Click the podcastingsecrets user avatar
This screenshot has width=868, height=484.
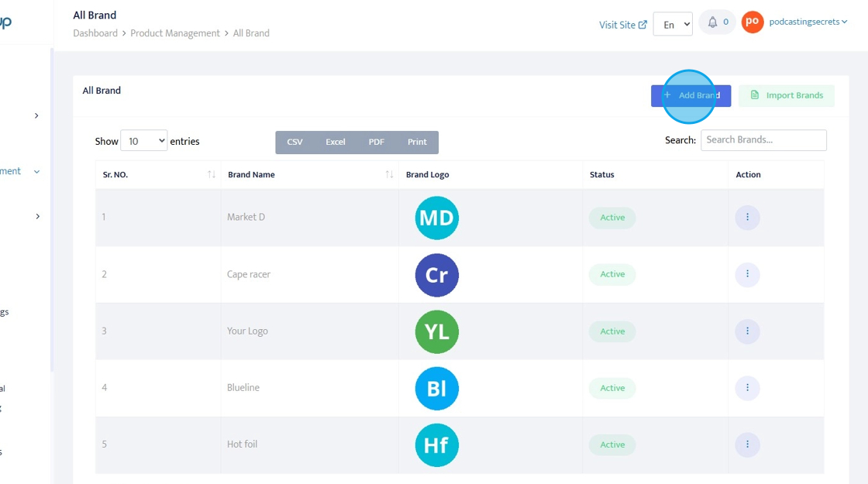click(x=752, y=22)
